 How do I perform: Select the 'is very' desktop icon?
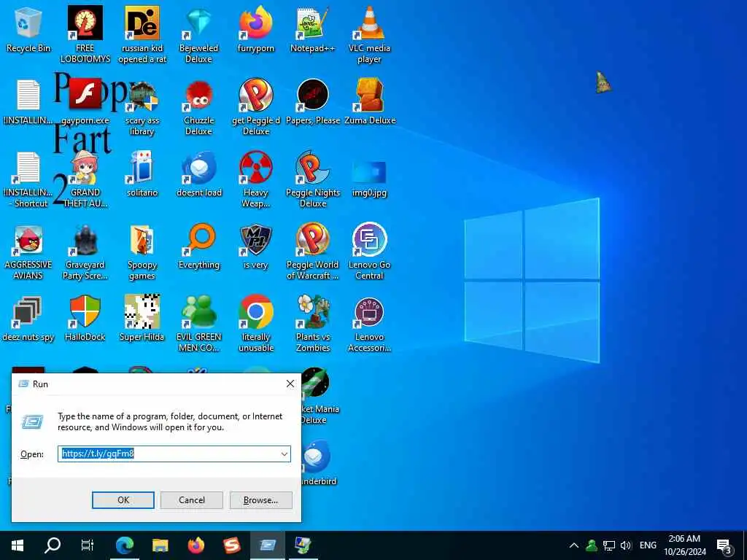pyautogui.click(x=256, y=246)
